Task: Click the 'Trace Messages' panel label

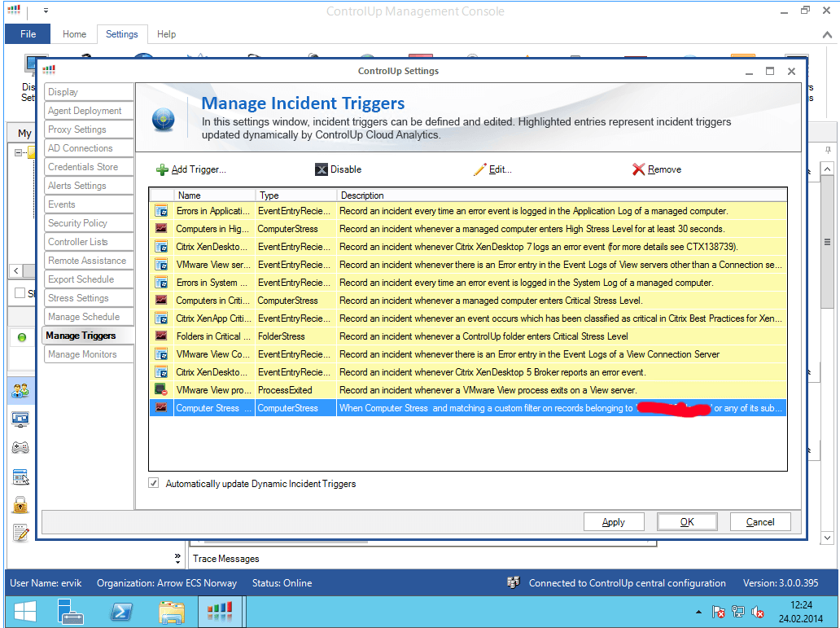Action: click(226, 558)
